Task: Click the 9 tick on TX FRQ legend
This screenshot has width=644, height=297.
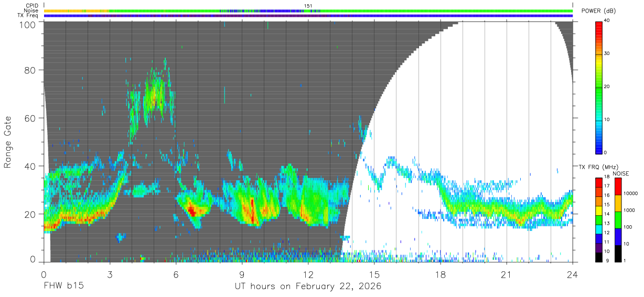Action: pos(608,261)
